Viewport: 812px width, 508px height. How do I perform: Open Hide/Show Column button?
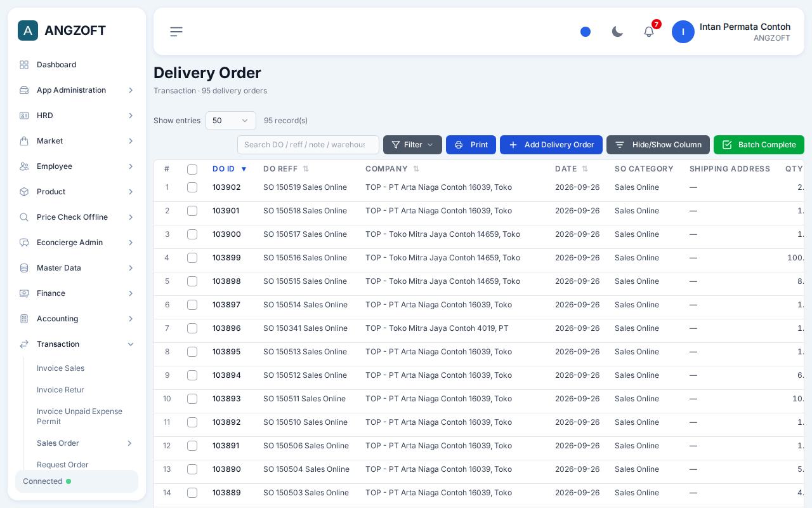(658, 145)
